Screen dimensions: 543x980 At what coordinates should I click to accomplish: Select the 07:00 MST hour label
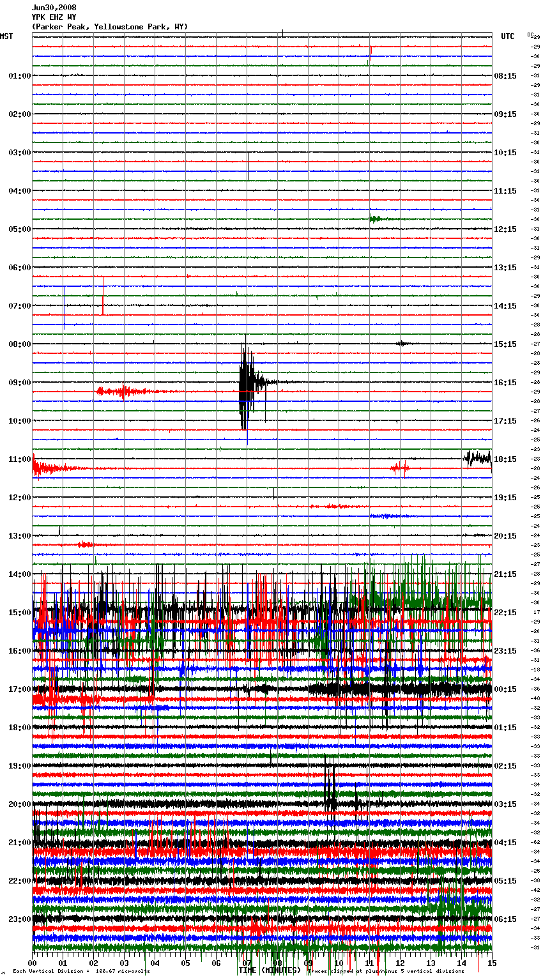tap(20, 306)
